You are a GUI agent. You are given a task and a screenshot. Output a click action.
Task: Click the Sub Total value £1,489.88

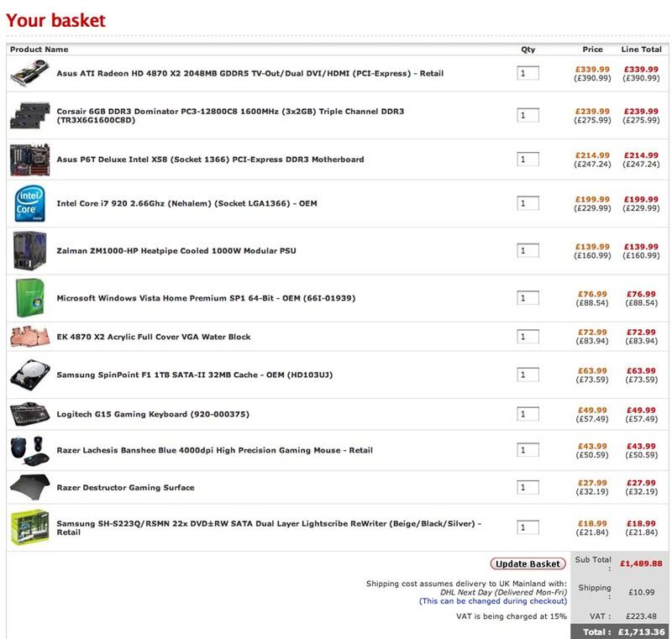641,563
